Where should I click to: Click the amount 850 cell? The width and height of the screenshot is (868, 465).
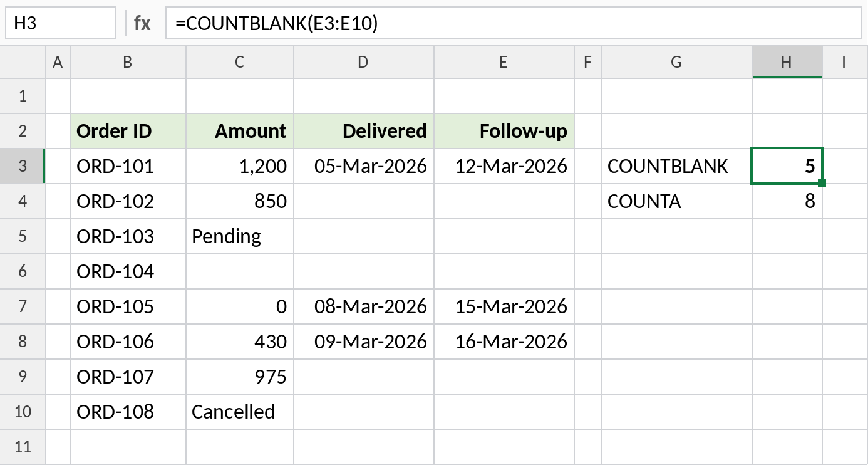coord(240,201)
